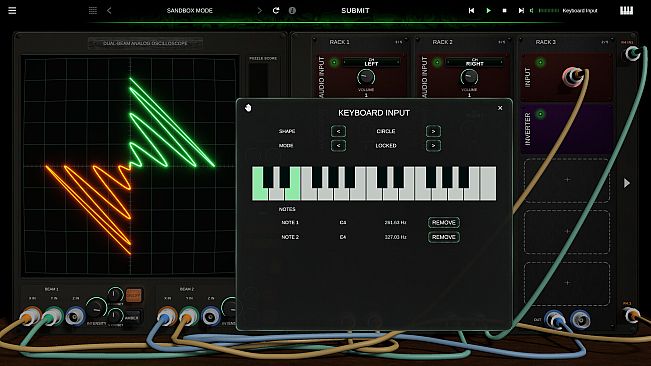The width and height of the screenshot is (651, 366).
Task: Open the piano keyboard icon at top right
Action: (x=627, y=10)
